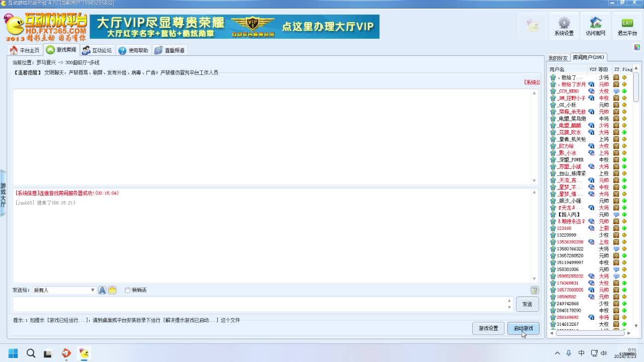Open the volume control in tray

604,353
